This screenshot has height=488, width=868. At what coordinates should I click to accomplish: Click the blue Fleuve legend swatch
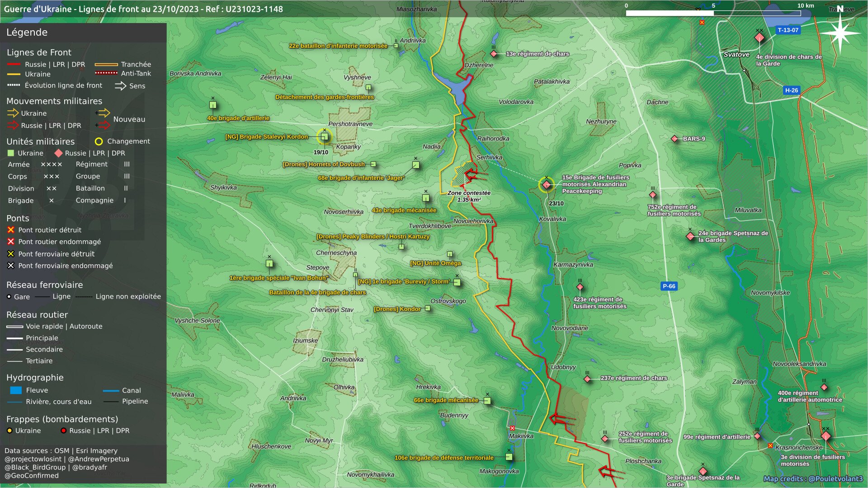click(x=16, y=390)
